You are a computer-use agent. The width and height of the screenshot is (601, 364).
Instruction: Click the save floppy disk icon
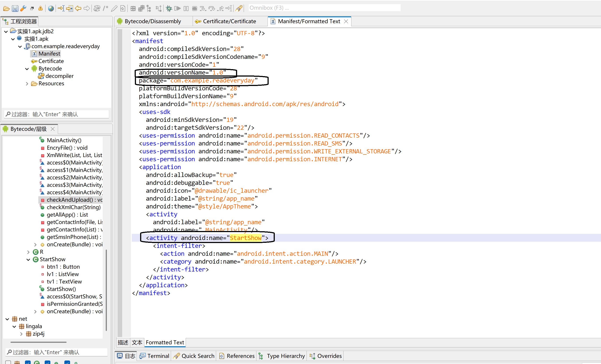coord(15,9)
